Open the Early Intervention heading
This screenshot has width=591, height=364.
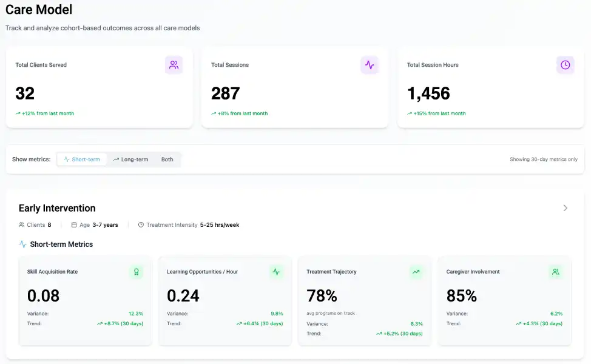click(57, 208)
